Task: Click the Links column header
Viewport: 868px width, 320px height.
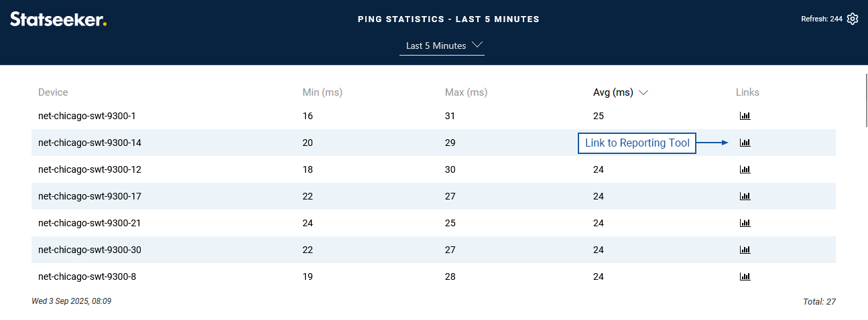Action: pos(747,92)
